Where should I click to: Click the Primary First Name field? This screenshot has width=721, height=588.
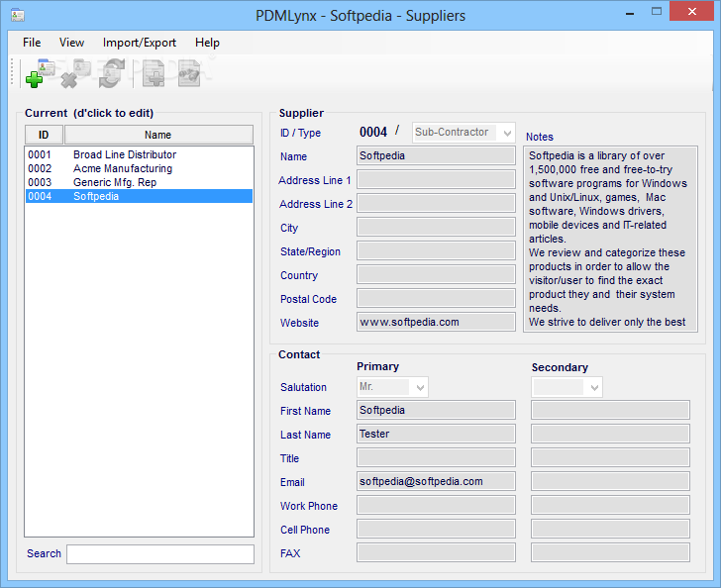436,410
